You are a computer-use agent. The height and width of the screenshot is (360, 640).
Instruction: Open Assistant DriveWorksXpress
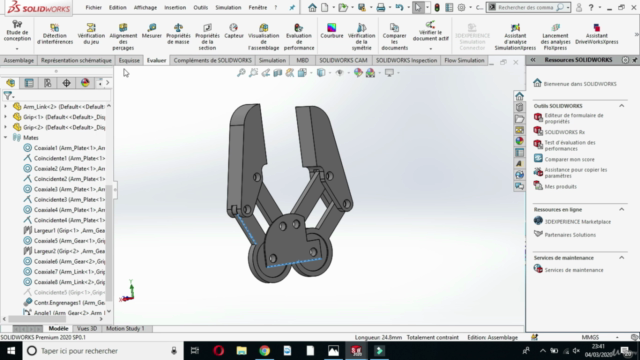pyautogui.click(x=597, y=33)
